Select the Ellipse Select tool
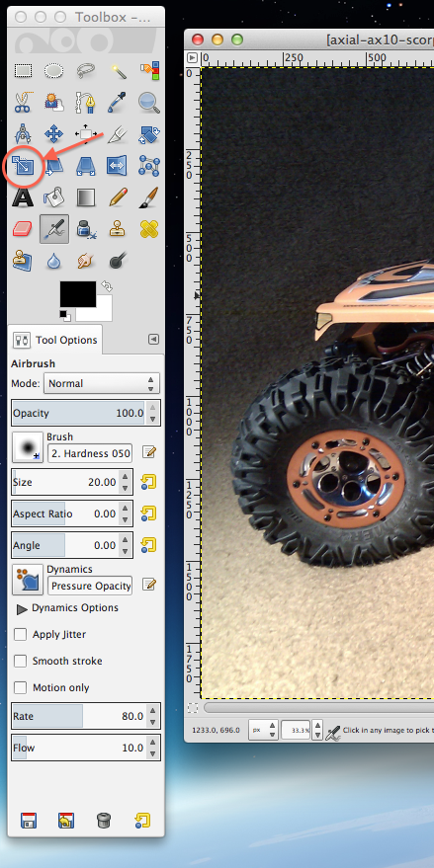The width and height of the screenshot is (434, 868). point(53,70)
